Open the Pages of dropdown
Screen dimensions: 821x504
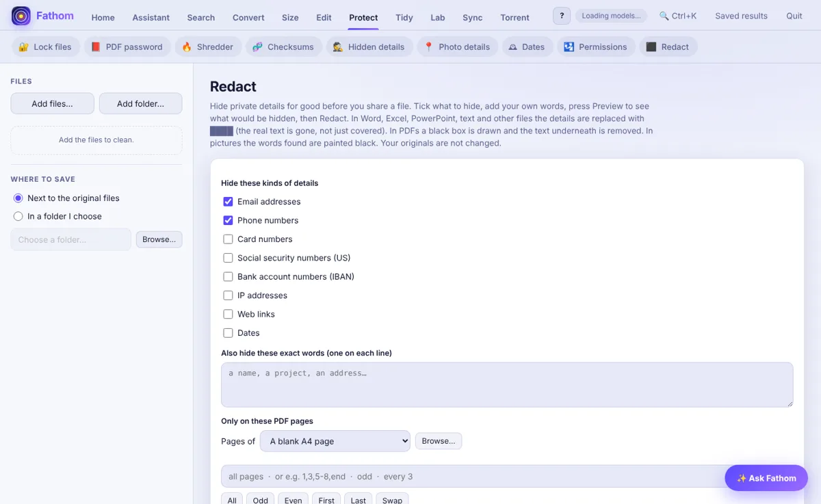coord(335,441)
